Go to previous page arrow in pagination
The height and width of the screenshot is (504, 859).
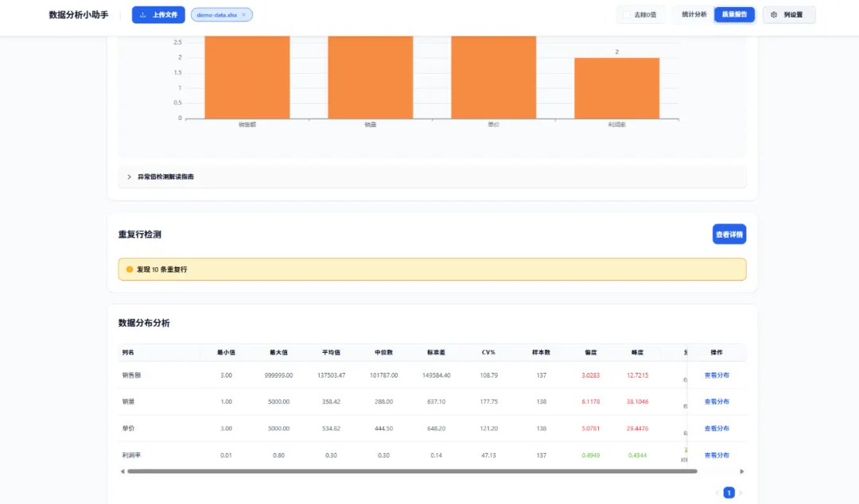[x=717, y=493]
